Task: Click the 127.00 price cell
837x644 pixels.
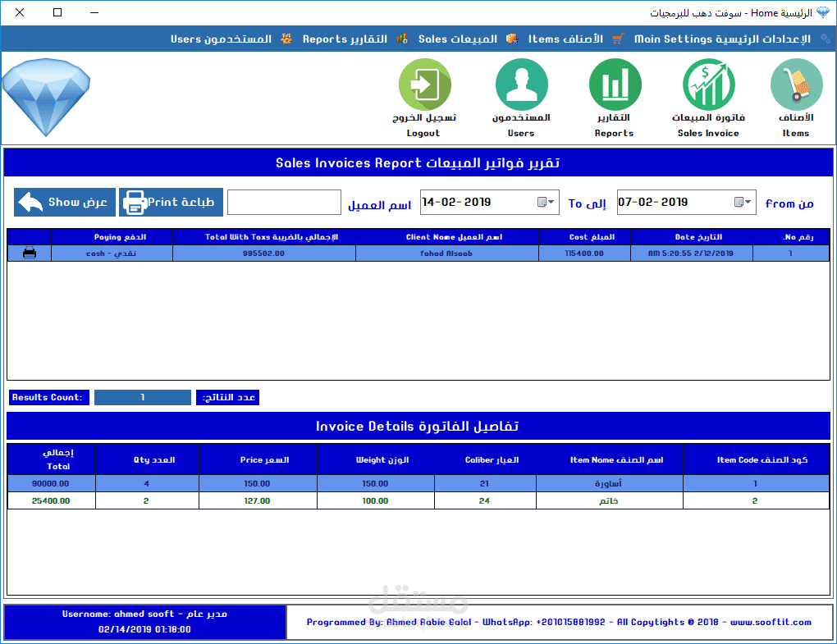Action: pyautogui.click(x=258, y=500)
